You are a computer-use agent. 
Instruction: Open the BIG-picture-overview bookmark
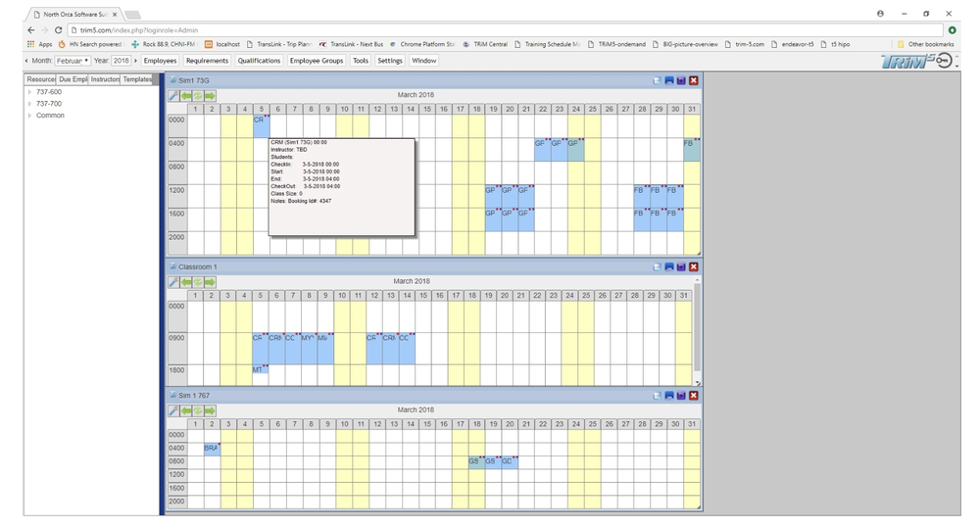pyautogui.click(x=685, y=44)
